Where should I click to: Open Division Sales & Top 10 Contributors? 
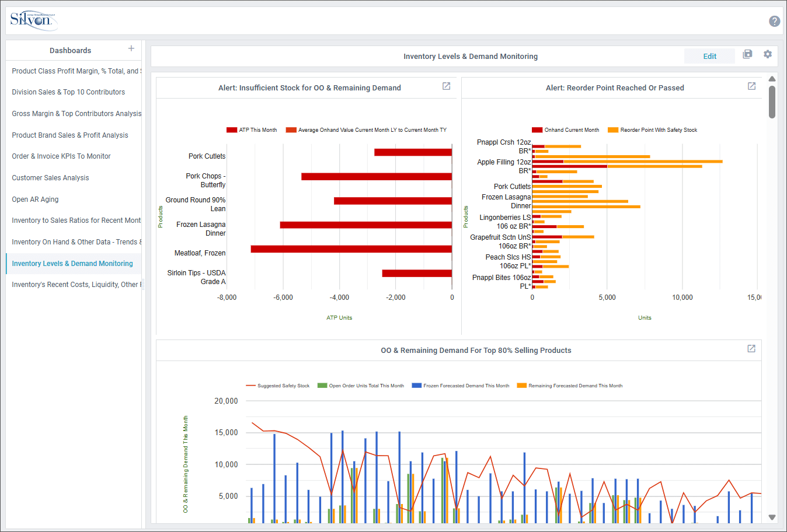coord(74,92)
